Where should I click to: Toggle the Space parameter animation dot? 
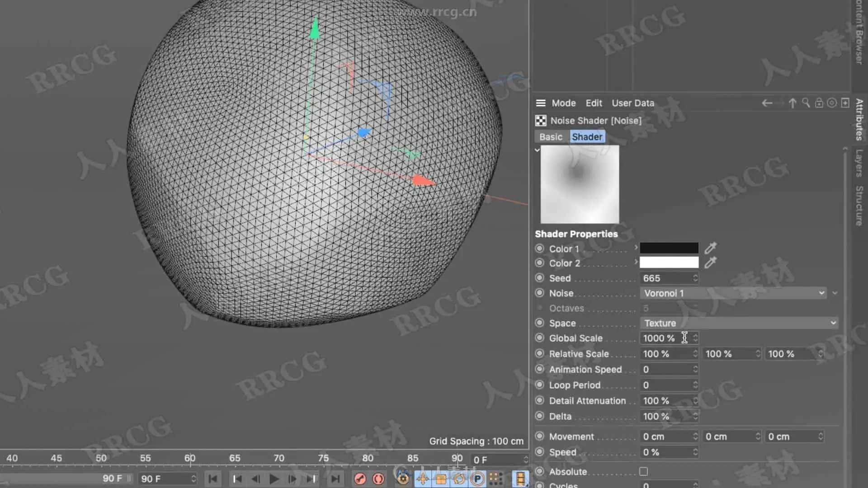pyautogui.click(x=539, y=323)
